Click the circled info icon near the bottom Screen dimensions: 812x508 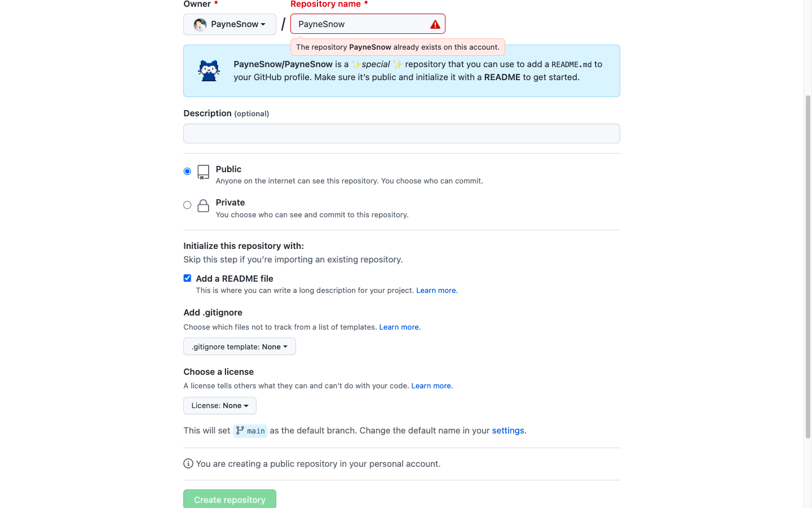click(188, 463)
